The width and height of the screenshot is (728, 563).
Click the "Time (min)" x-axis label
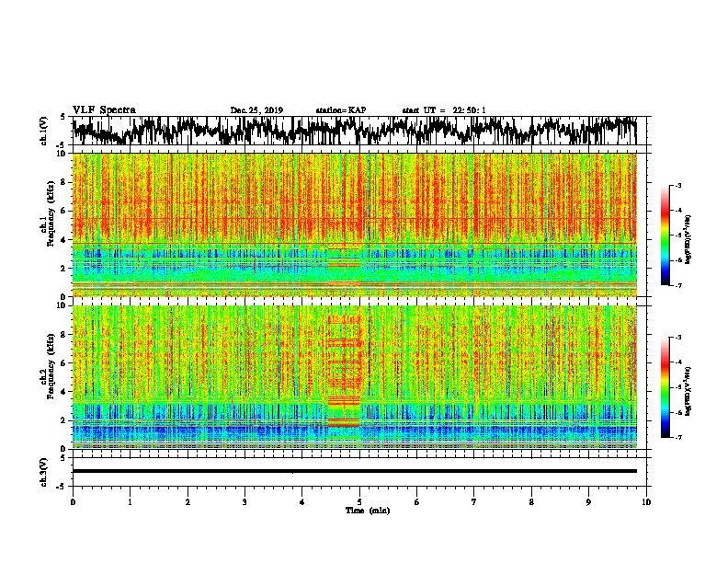[368, 511]
